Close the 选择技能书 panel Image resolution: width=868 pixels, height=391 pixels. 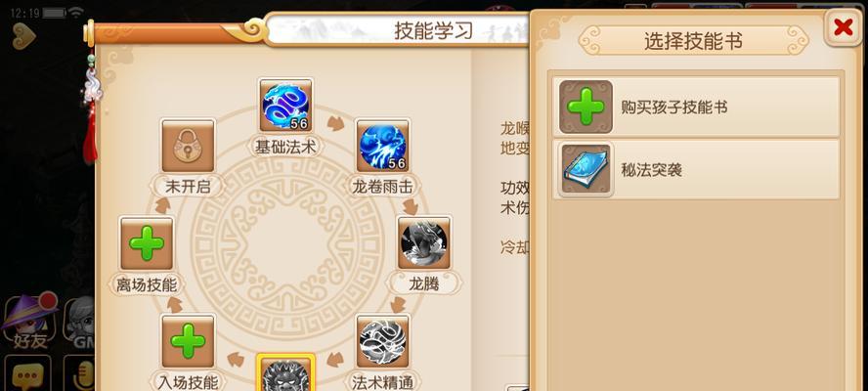[x=843, y=26]
